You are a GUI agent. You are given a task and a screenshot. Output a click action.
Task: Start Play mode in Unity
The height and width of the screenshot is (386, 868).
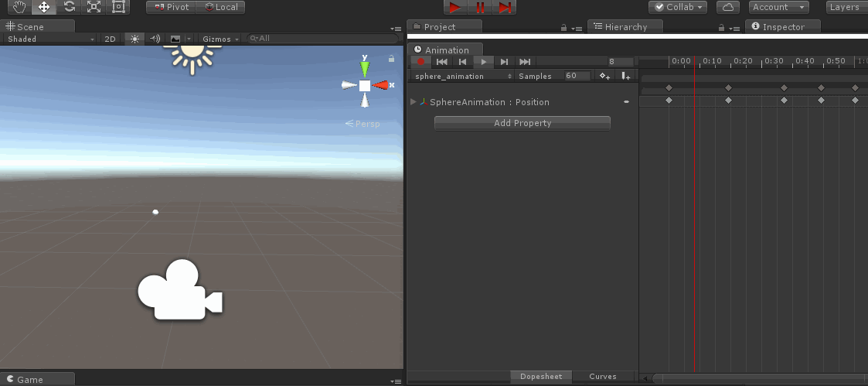tap(455, 7)
